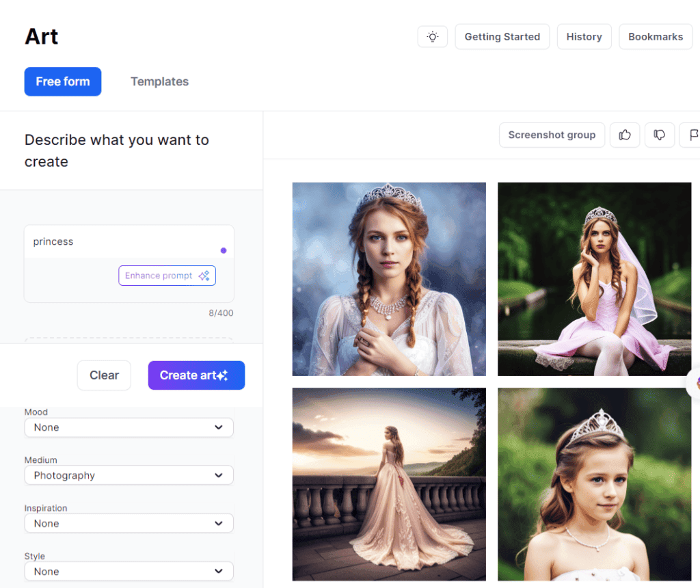Open Bookmarks
The width and height of the screenshot is (700, 588).
[656, 37]
